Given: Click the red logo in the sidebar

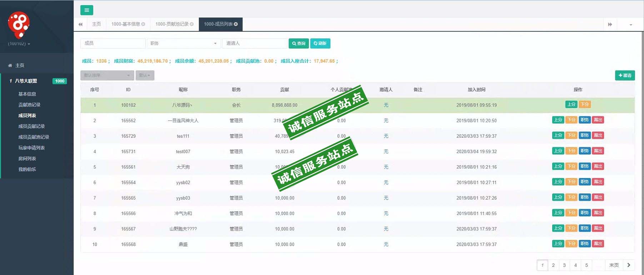Looking at the screenshot, I should click(x=19, y=24).
